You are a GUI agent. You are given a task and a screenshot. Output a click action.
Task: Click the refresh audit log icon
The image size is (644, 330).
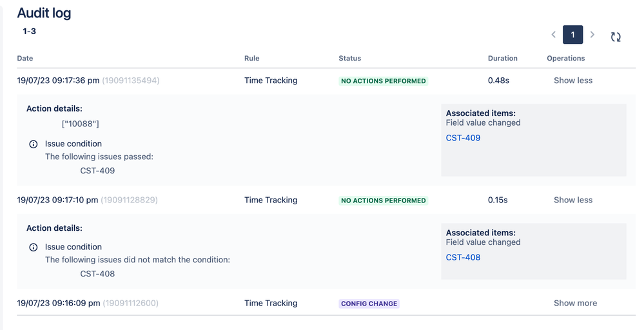pos(616,37)
